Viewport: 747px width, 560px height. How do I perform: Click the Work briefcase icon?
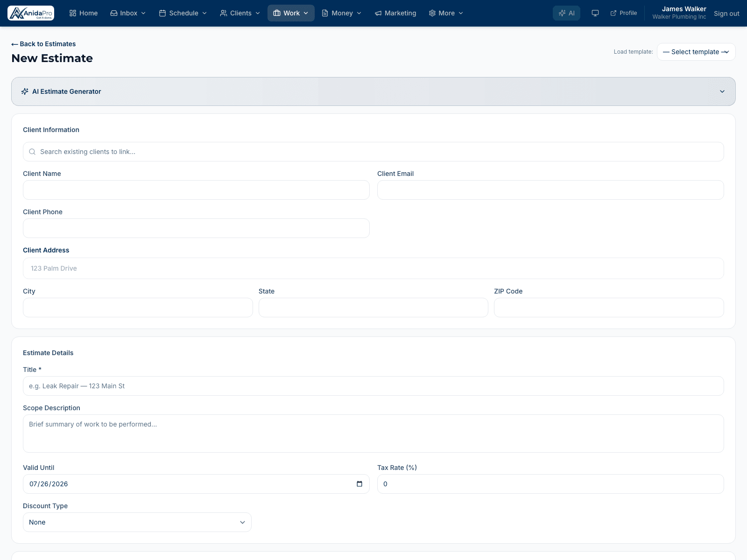pyautogui.click(x=277, y=13)
